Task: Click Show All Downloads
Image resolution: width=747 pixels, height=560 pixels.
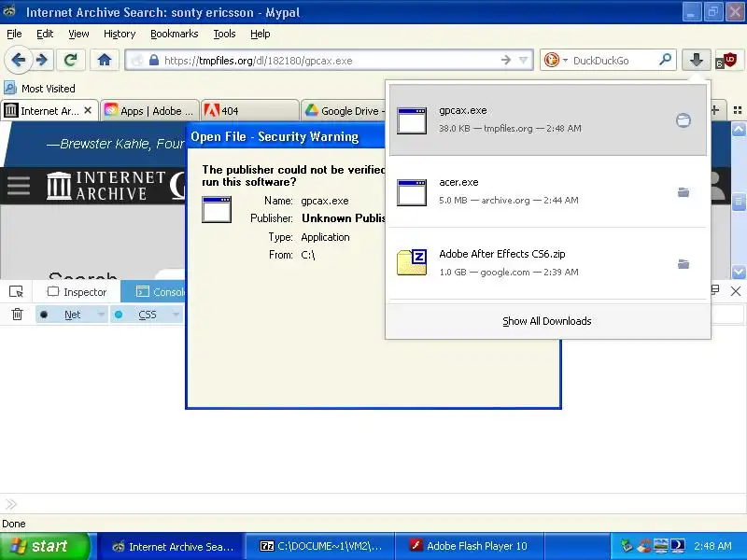Action: click(x=547, y=321)
